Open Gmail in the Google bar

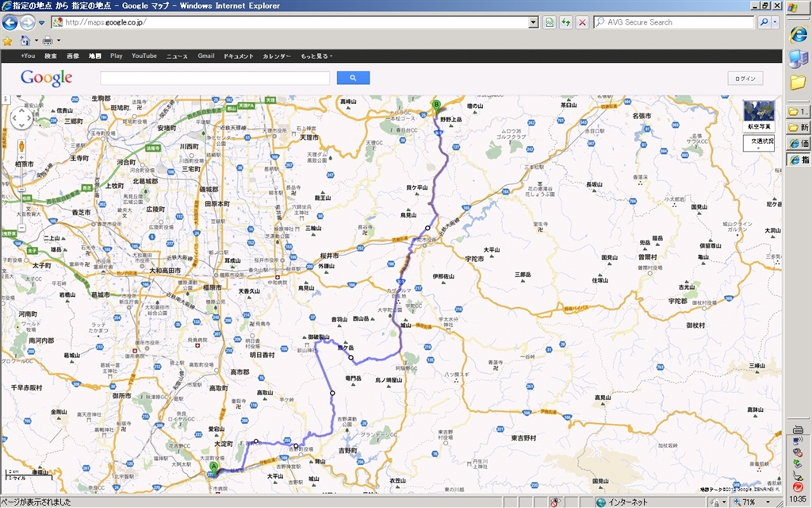point(206,56)
